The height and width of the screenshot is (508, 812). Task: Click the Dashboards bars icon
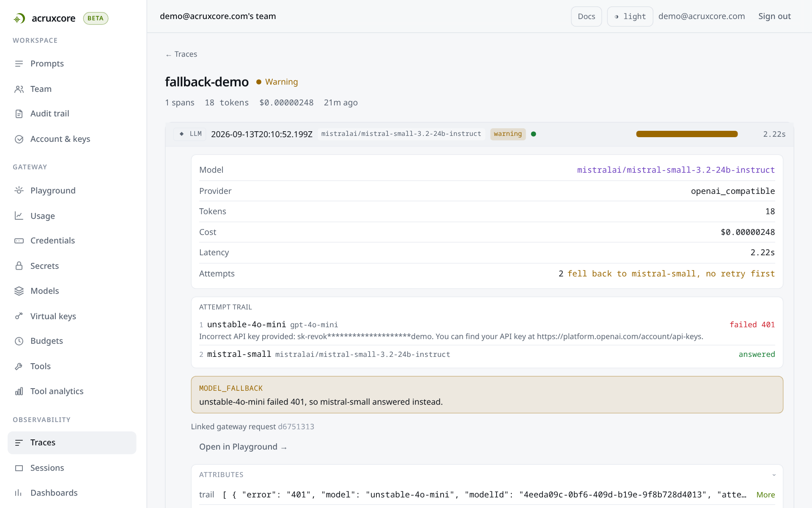pos(19,493)
